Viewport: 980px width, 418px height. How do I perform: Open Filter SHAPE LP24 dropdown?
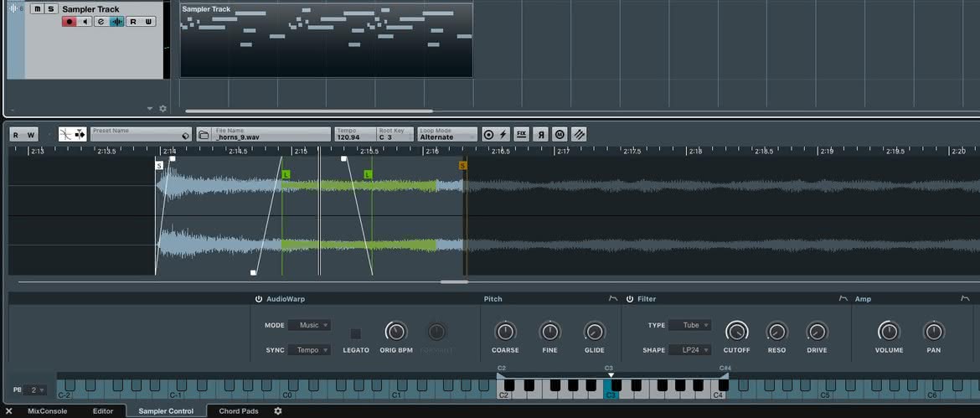pyautogui.click(x=689, y=350)
